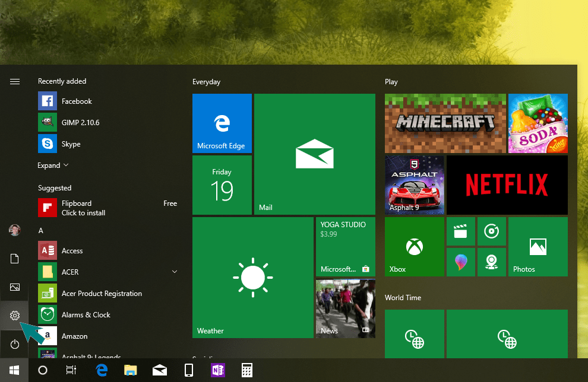Open Task View from the taskbar

pos(71,370)
